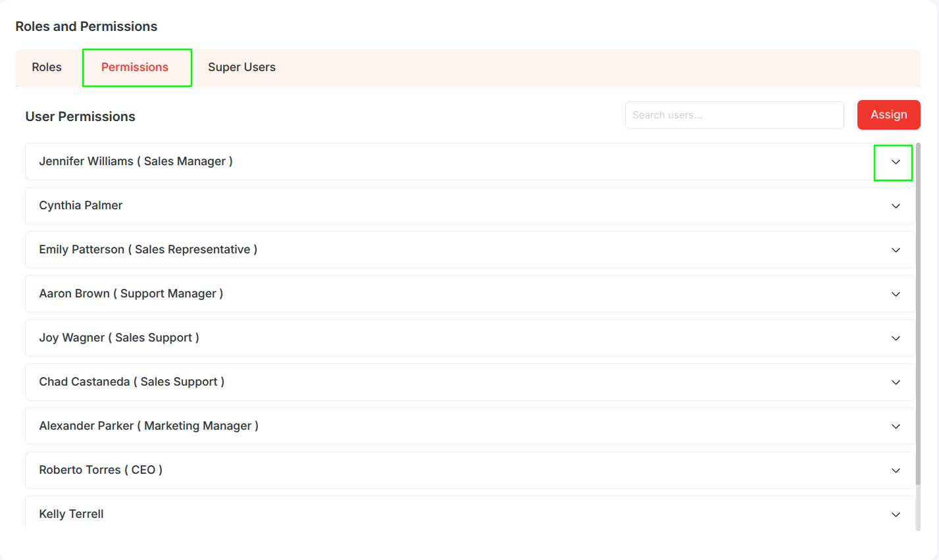939x560 pixels.
Task: Expand Kelly Terrell row chevron
Action: 896,515
